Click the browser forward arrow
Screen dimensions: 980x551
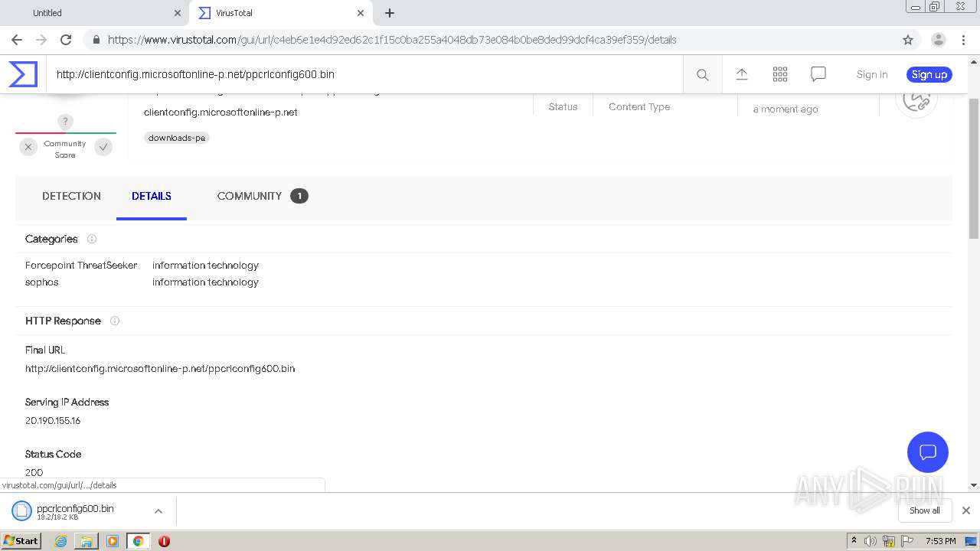pos(41,40)
